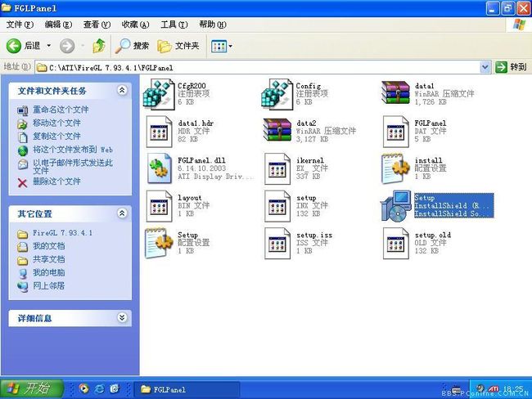Open the View (查看) menu
This screenshot has height=399, width=532.
[x=97, y=25]
